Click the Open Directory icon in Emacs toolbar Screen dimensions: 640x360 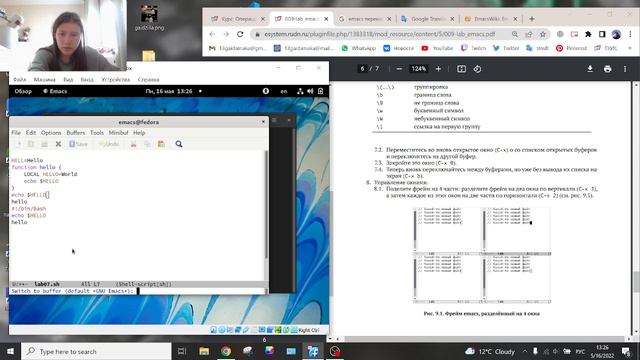[x=44, y=144]
